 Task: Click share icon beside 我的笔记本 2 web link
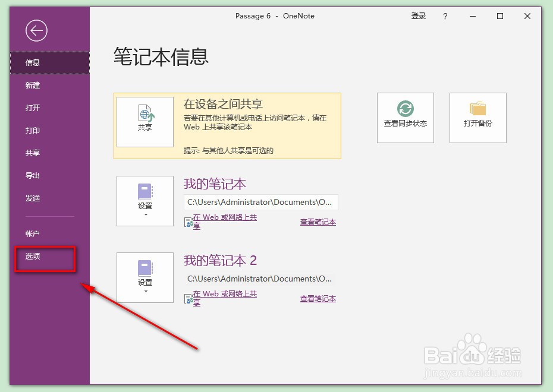(188, 299)
